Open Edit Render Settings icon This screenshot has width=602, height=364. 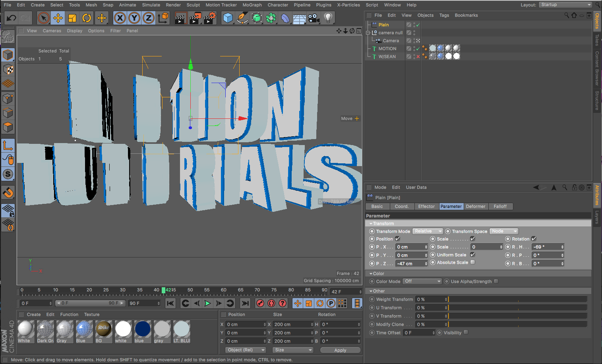point(209,18)
